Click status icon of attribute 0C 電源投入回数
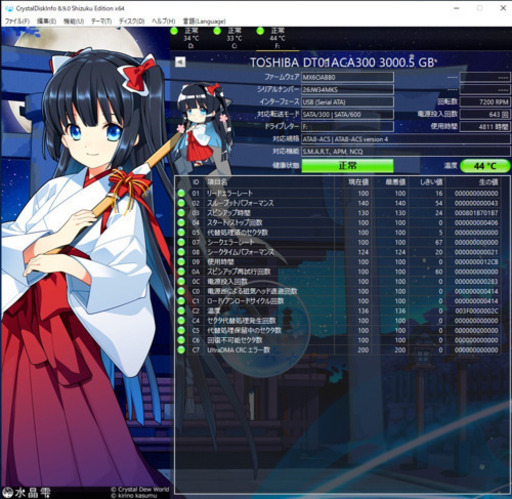 pos(181,281)
